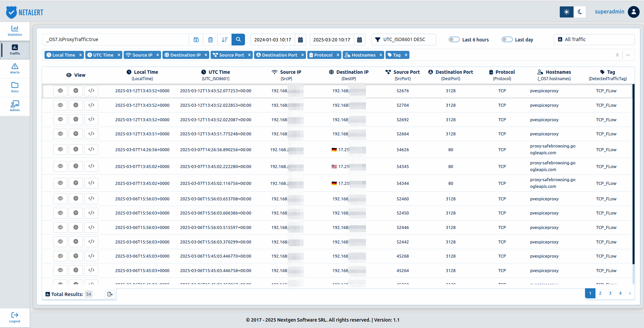
Task: Show raw code for source port 45268 row
Action: click(91, 256)
